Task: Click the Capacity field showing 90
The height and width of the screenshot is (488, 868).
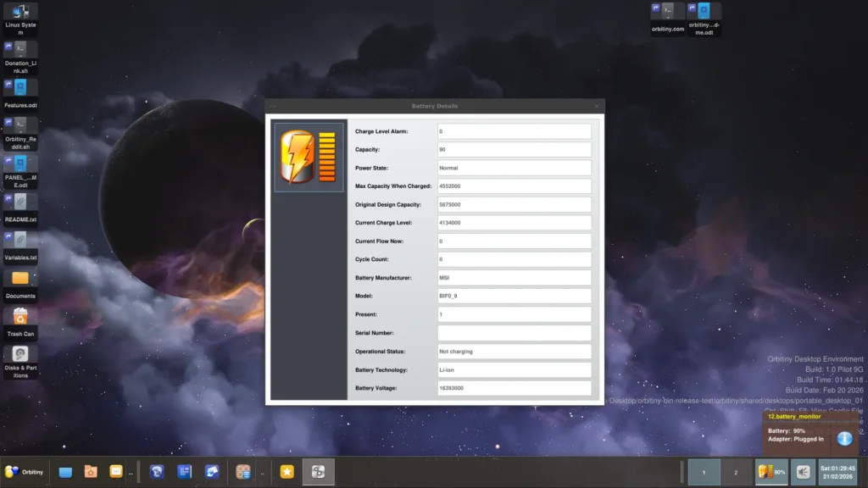Action: [x=514, y=150]
